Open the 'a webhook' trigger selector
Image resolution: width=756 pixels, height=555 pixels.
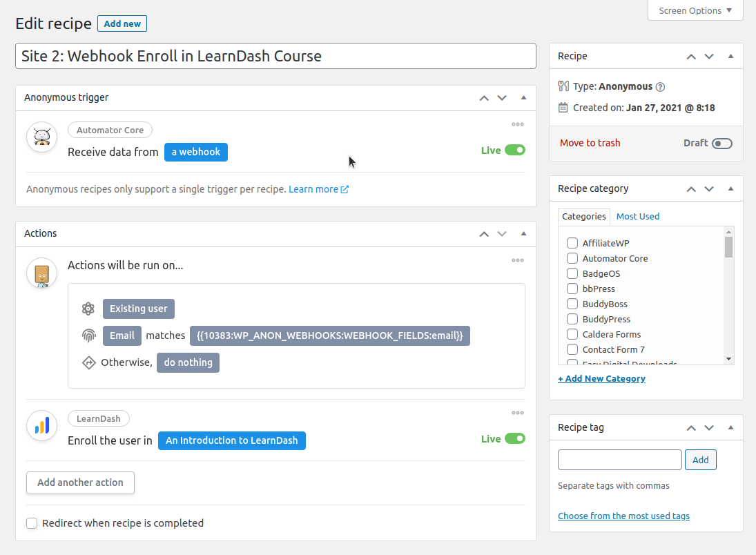click(196, 152)
